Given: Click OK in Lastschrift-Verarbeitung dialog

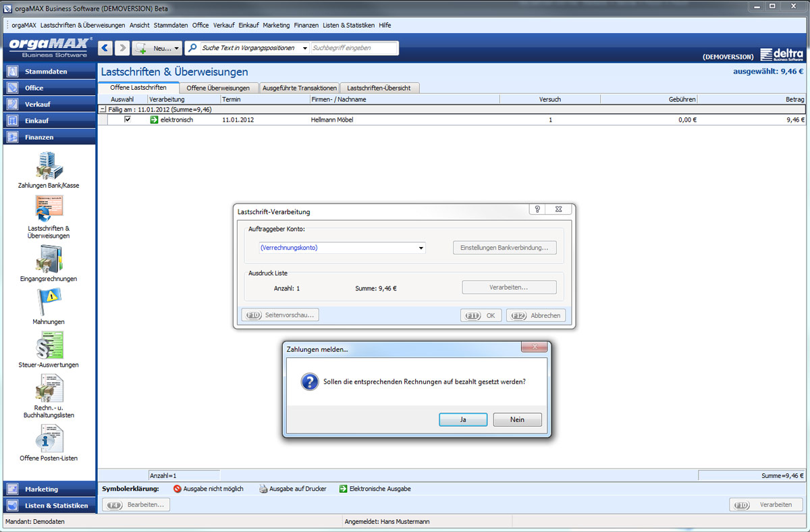Looking at the screenshot, I should [481, 315].
